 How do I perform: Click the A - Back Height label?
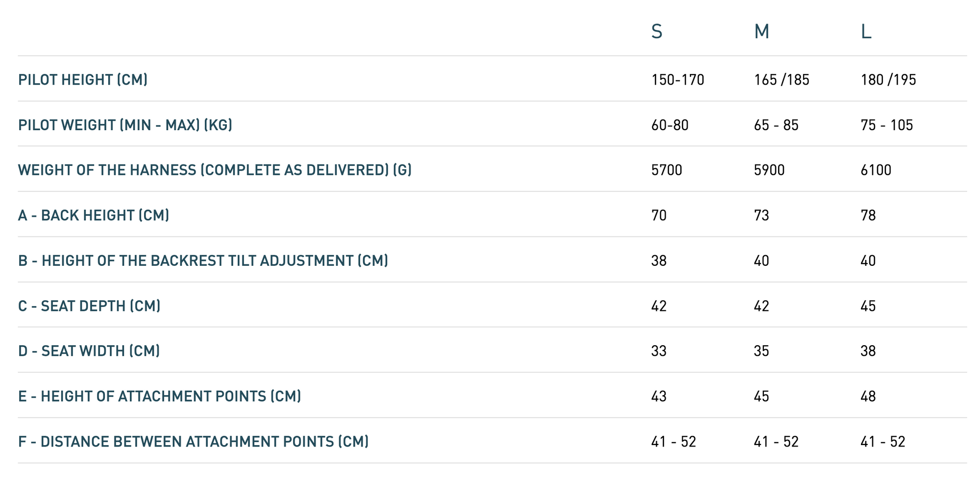[x=94, y=215]
